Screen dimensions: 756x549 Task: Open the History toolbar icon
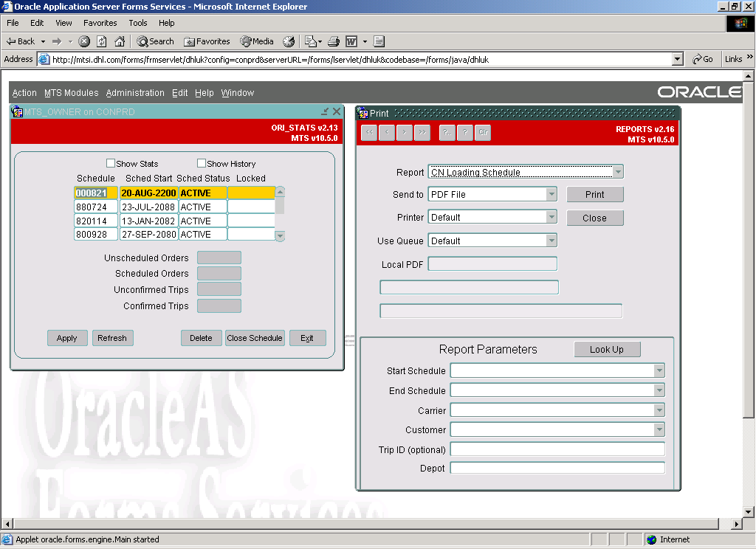click(x=289, y=41)
